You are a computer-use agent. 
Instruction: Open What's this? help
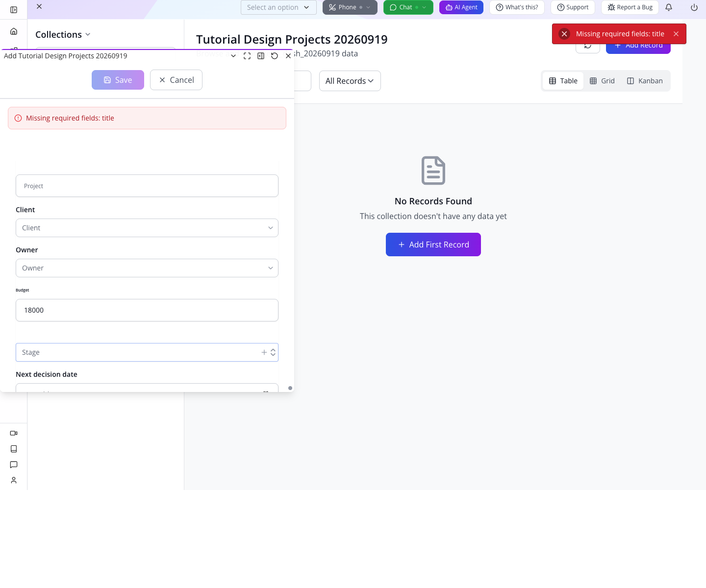click(517, 7)
